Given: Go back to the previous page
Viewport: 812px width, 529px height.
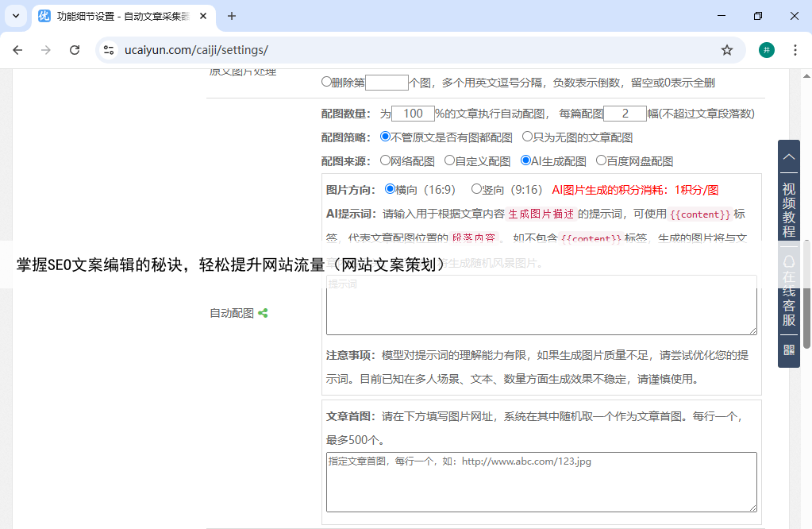Looking at the screenshot, I should (17, 50).
